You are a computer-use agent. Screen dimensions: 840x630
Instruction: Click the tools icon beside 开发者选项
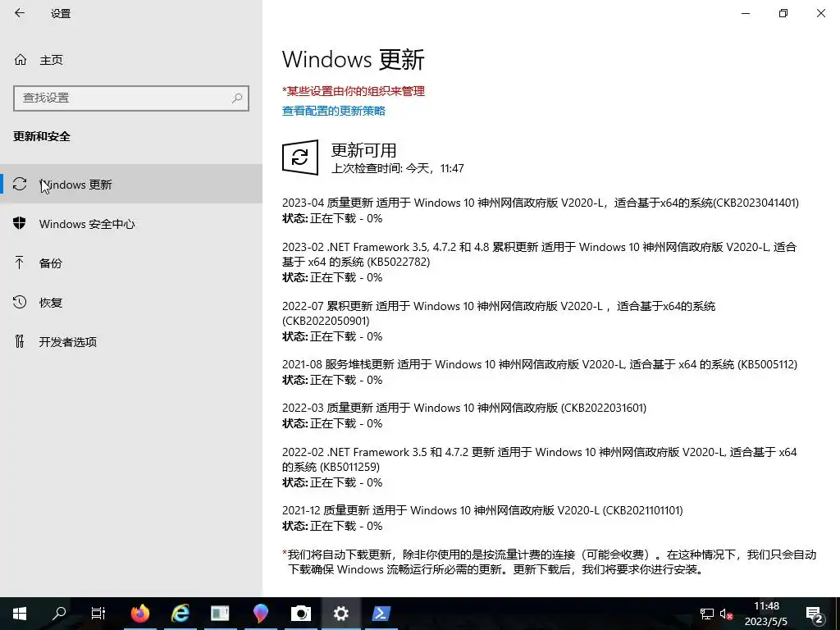[x=20, y=341]
